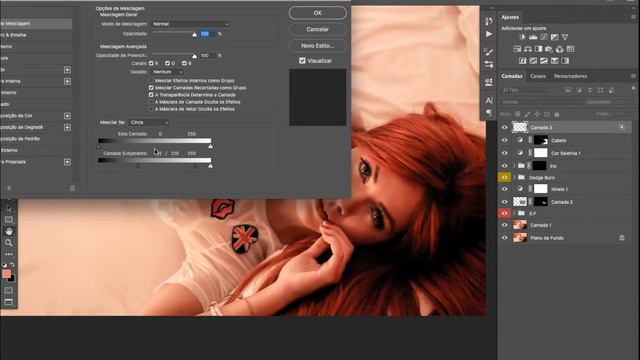Viewport: 640px width, 360px height.
Task: Add a Brightness/Contrast adjustment
Action: [x=522, y=37]
